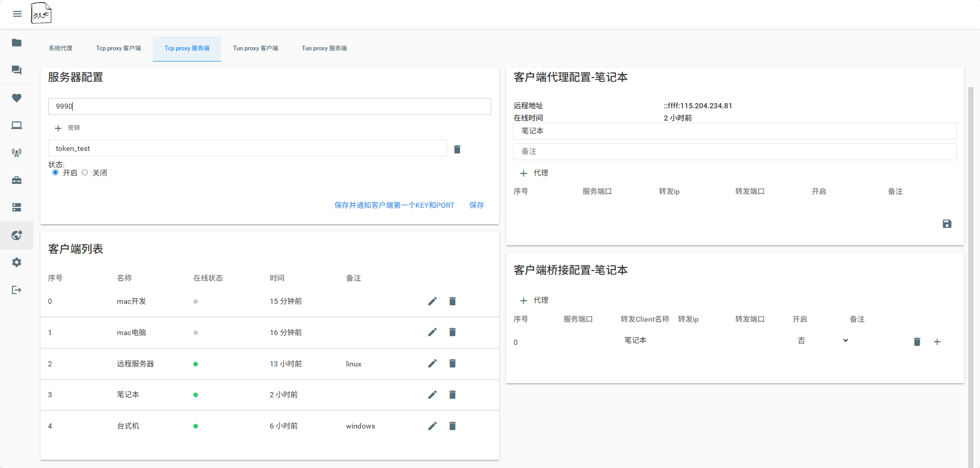
Task: Edit the mac电脑 client row
Action: (x=432, y=333)
